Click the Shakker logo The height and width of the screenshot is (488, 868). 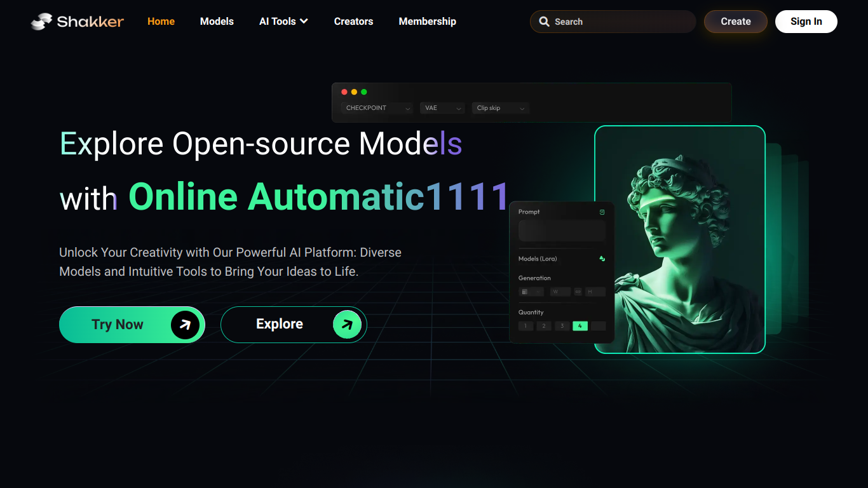click(77, 22)
